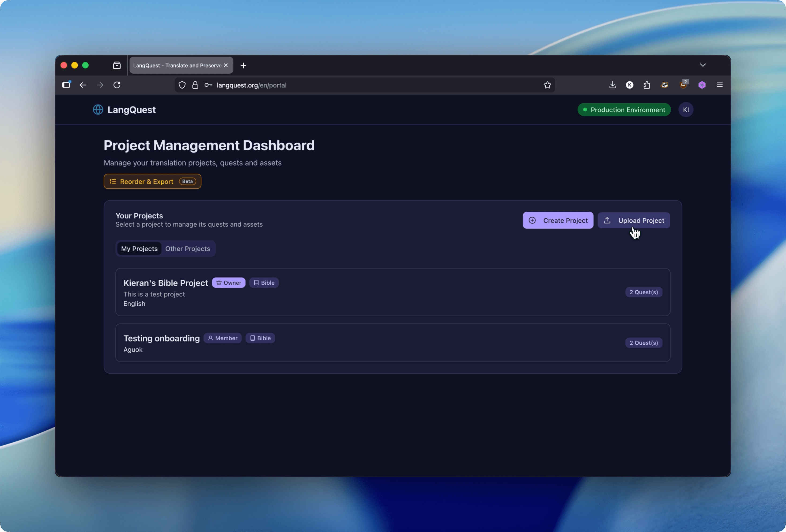This screenshot has height=532, width=786.
Task: Click the Create Project button
Action: (558, 220)
